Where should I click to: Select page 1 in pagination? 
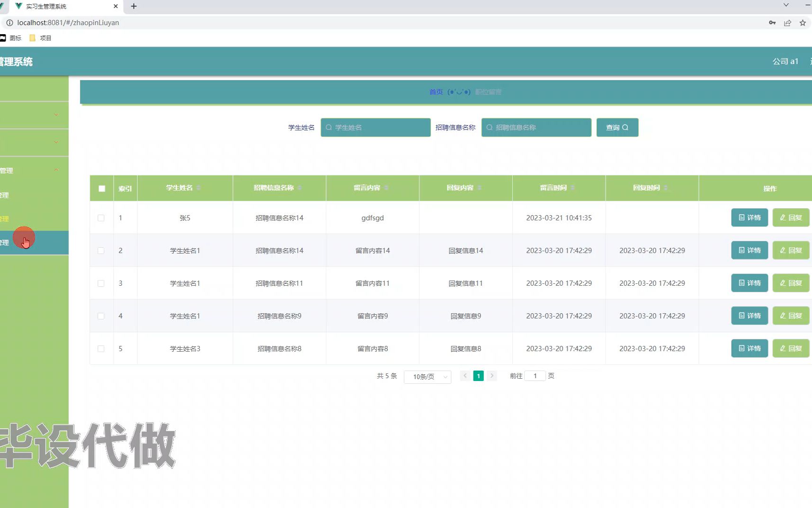[x=478, y=376]
